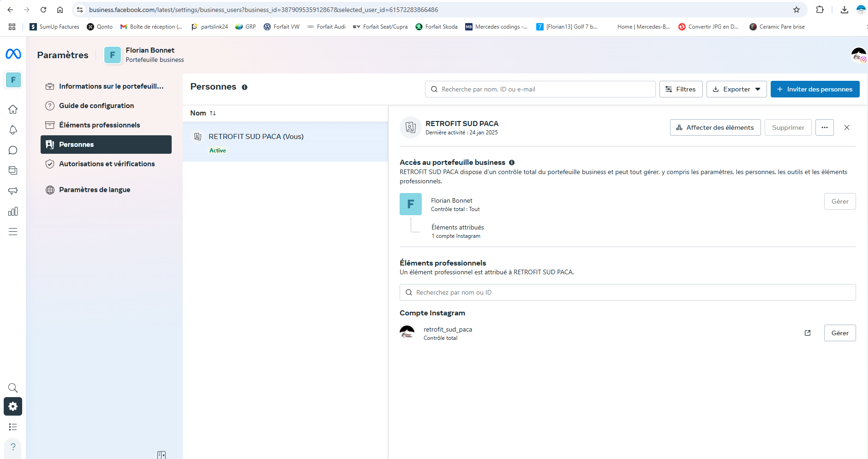This screenshot has width=868, height=459.
Task: Open Florian Bonnet portfolio switcher in header
Action: pos(144,55)
